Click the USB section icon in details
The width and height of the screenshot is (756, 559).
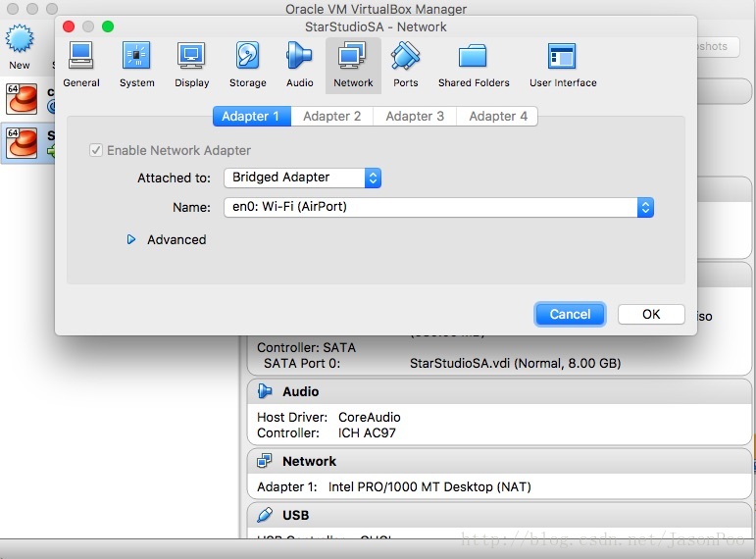(265, 515)
